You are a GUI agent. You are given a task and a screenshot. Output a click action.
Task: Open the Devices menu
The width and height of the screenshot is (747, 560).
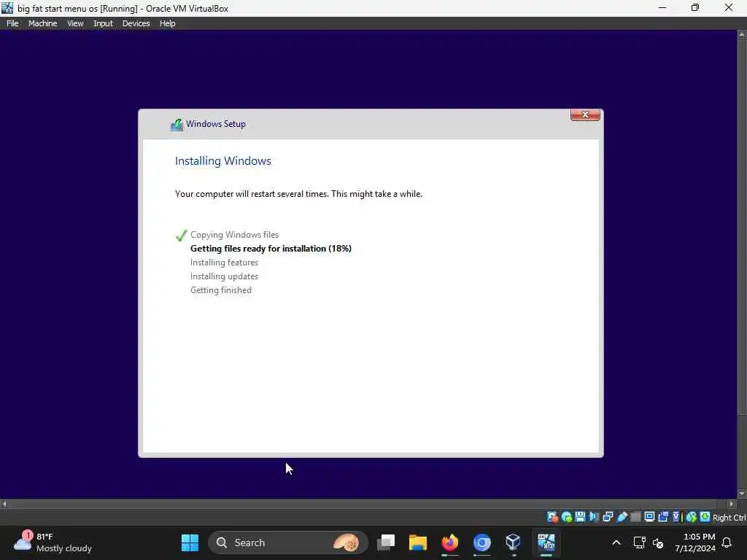point(136,23)
